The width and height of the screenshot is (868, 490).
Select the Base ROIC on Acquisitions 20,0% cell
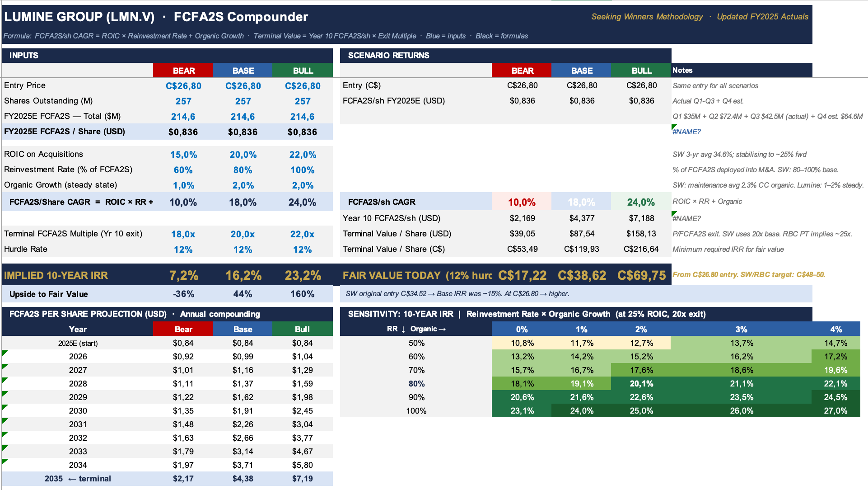click(x=243, y=155)
